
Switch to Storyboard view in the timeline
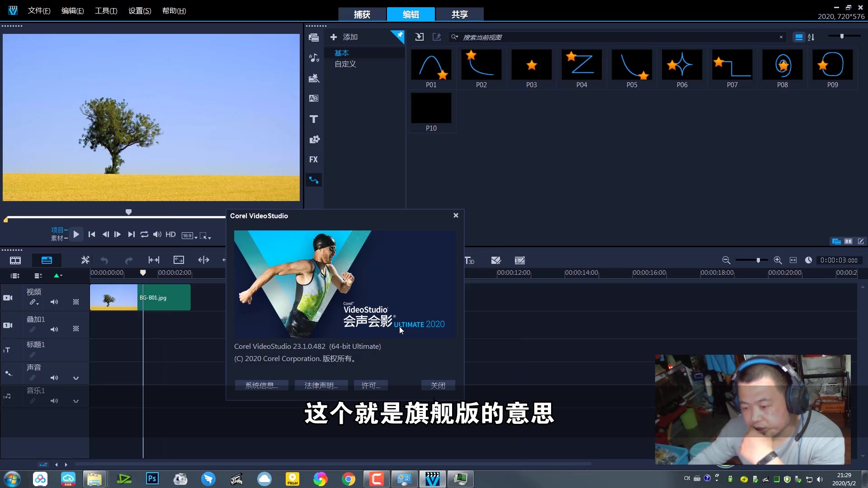pyautogui.click(x=16, y=260)
